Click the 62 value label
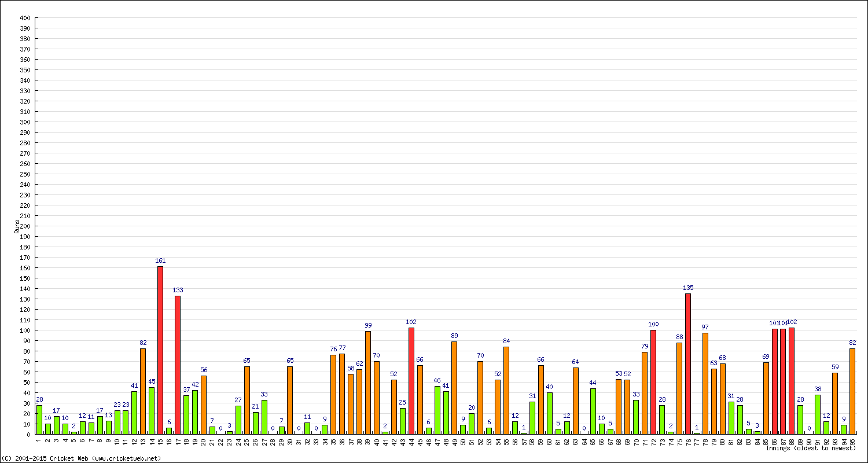The image size is (868, 463). [x=359, y=363]
